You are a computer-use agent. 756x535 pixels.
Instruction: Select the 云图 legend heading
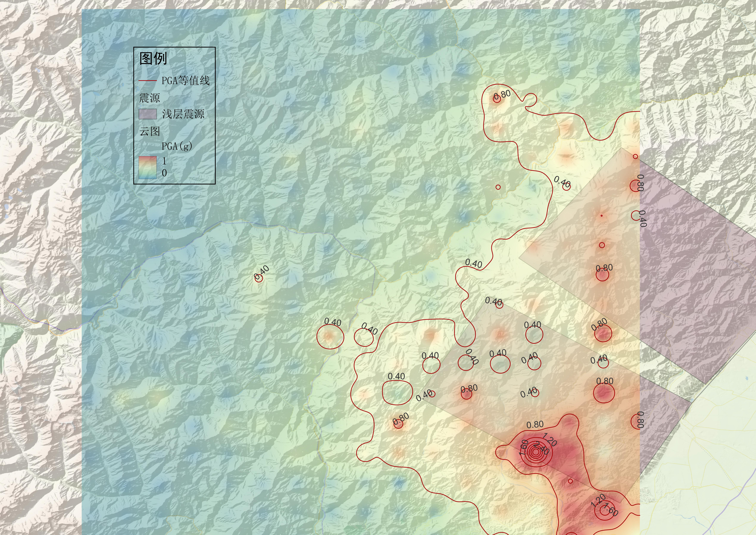coord(149,131)
